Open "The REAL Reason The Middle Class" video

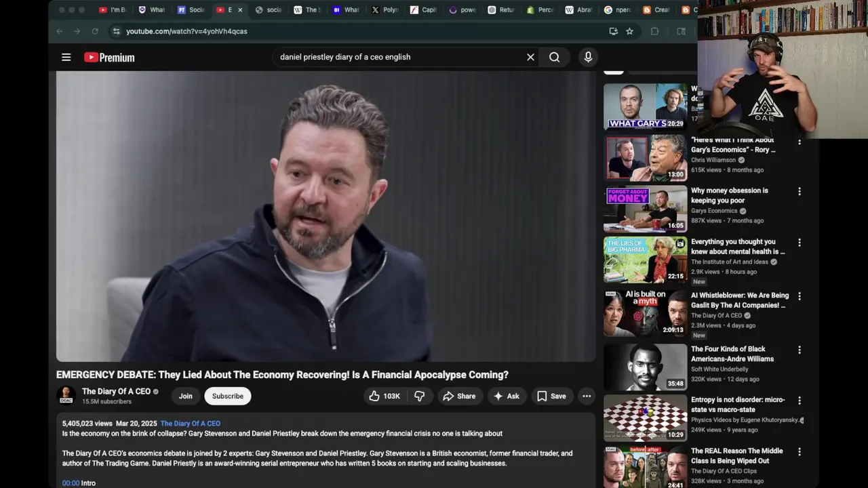(736, 455)
